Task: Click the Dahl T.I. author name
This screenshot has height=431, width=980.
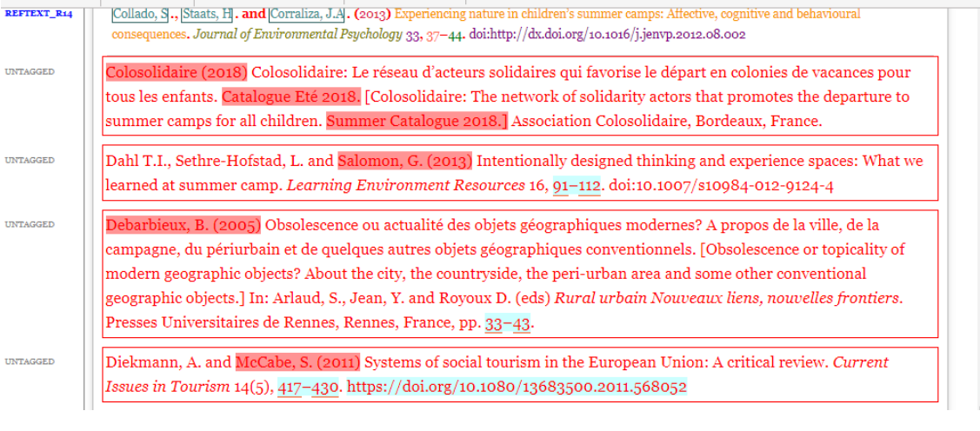Action: pos(137,162)
